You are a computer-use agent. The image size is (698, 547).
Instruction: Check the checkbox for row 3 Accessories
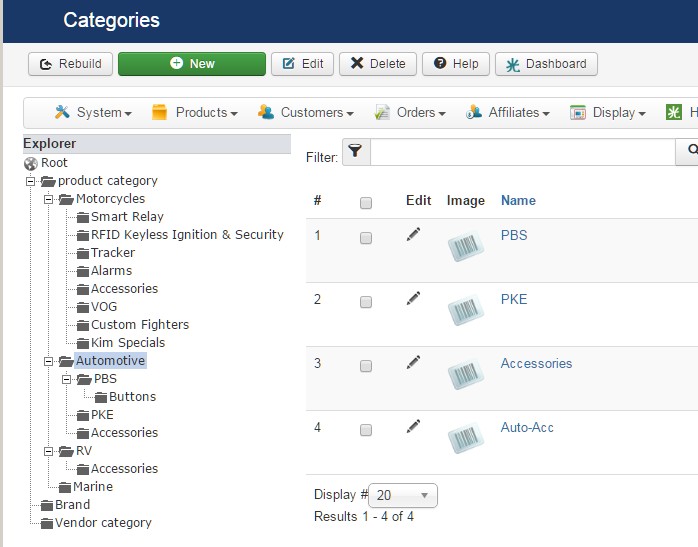point(366,366)
